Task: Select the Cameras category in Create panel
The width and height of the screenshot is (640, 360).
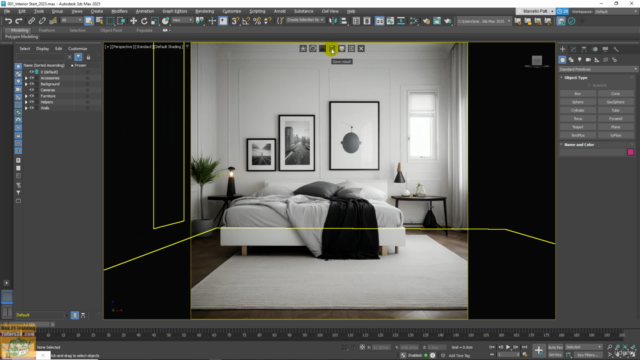Action: [x=588, y=60]
